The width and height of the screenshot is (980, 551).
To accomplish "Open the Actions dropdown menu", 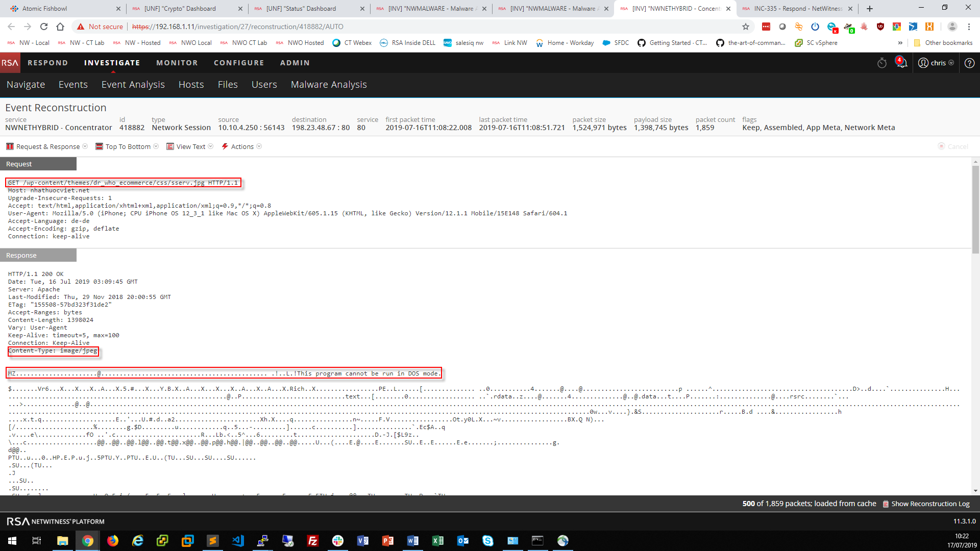I will coord(241,146).
